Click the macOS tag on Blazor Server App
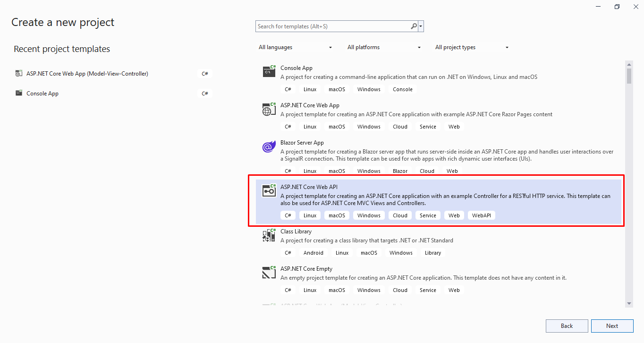 coord(337,171)
